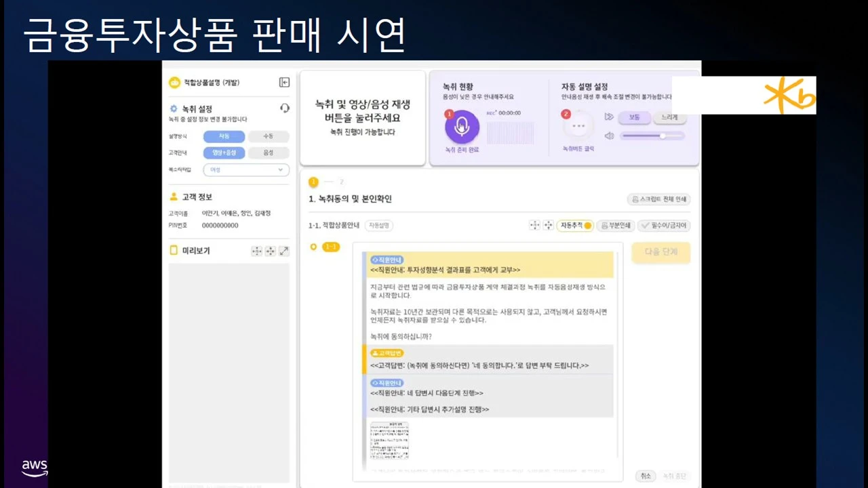
Task: Click the speaker volume icon
Action: (x=609, y=136)
